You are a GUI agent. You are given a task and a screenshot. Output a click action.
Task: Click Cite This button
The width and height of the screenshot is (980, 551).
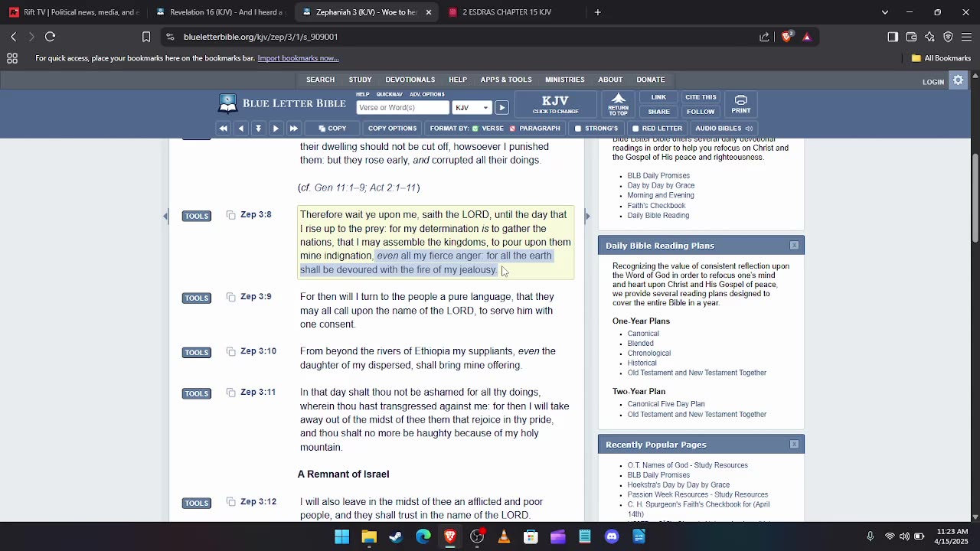[701, 97]
